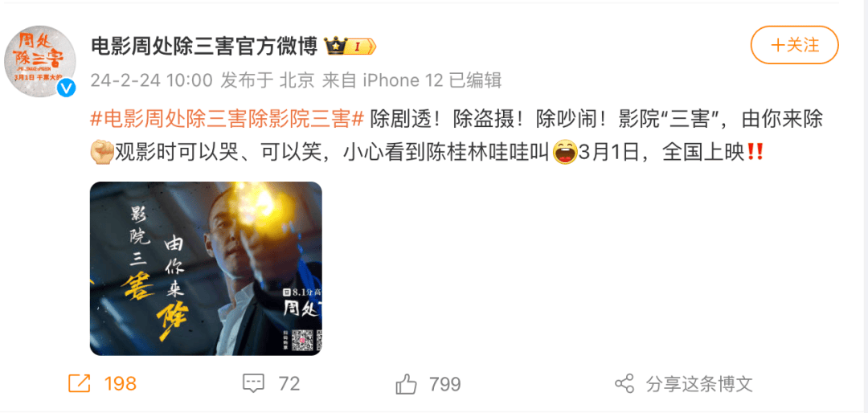Screen dimensions: 868x413
Task: Click the share icon next to 分享这条博文
Action: tap(624, 383)
